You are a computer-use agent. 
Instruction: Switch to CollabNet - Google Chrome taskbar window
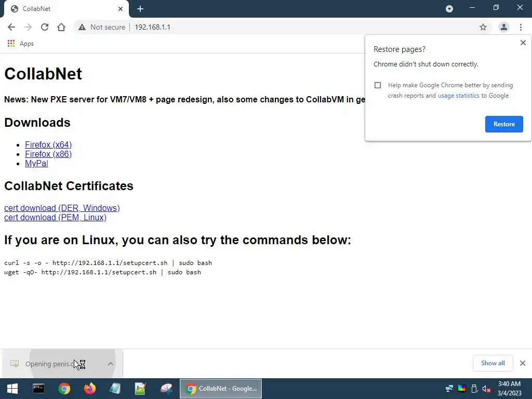pyautogui.click(x=221, y=389)
